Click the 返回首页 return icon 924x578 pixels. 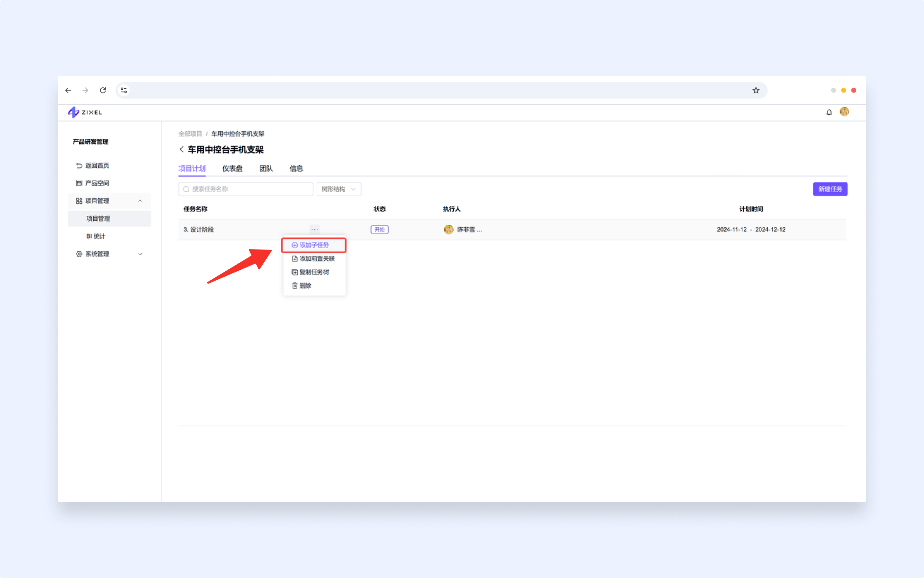coord(79,165)
